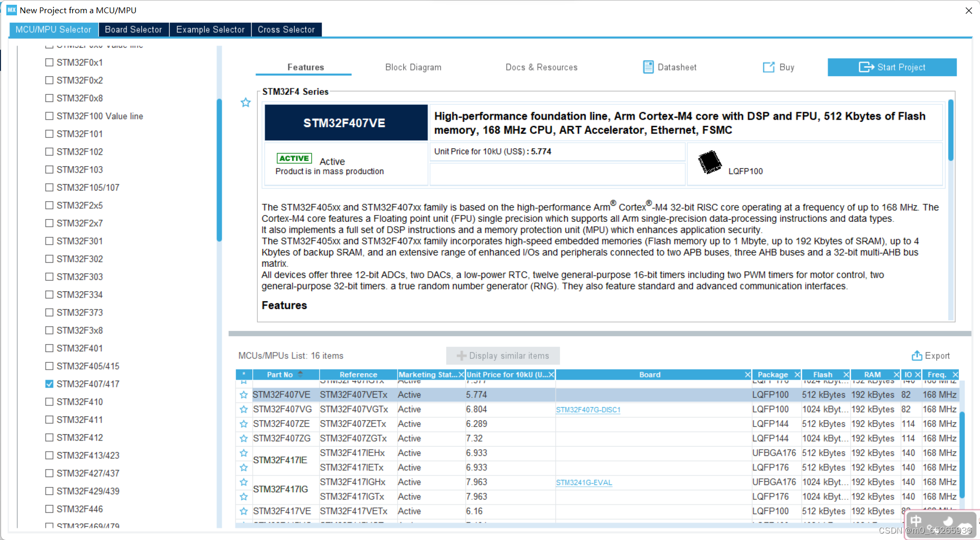980x540 pixels.
Task: Check the STM32F0x1 checkbox
Action: click(x=49, y=62)
